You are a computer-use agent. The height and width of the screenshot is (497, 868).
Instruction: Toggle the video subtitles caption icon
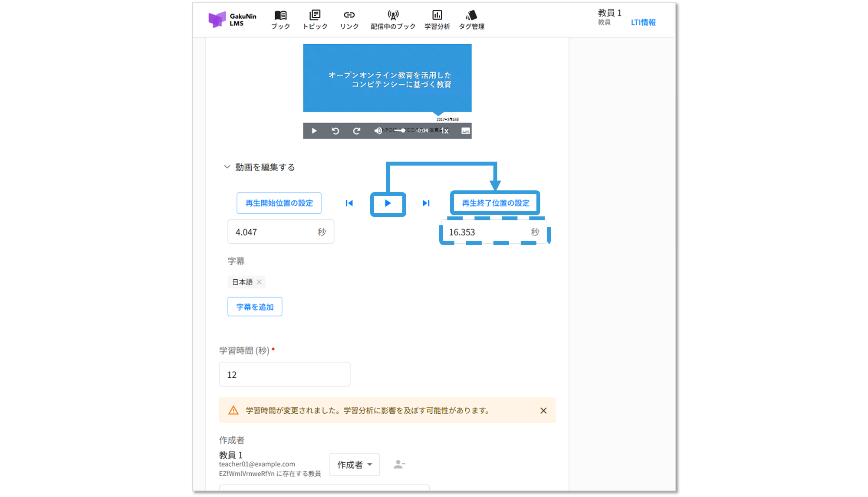465,131
